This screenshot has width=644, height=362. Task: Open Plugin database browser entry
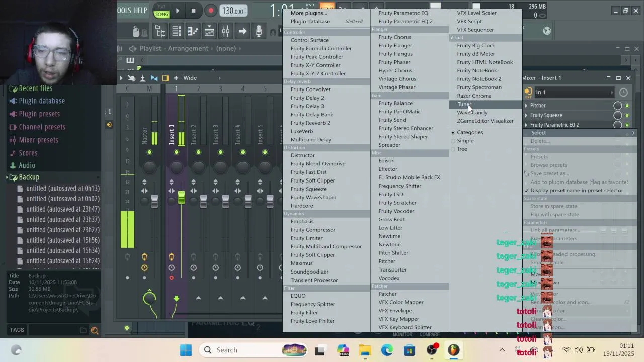tap(42, 101)
